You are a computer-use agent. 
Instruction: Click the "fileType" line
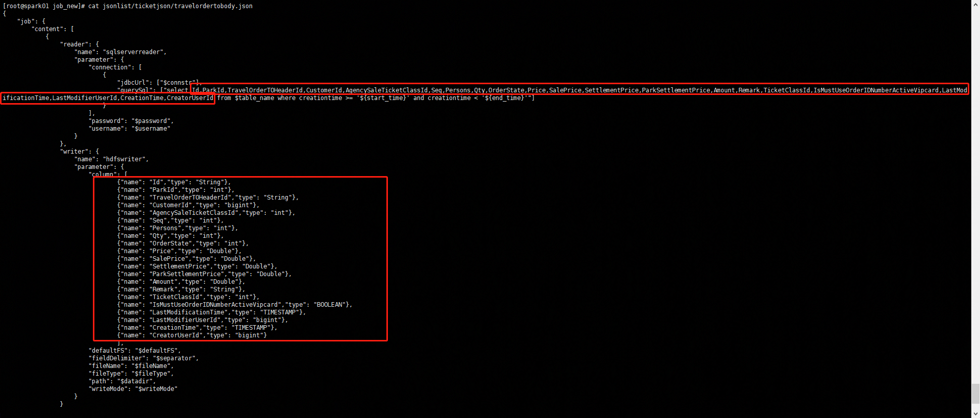click(x=131, y=374)
